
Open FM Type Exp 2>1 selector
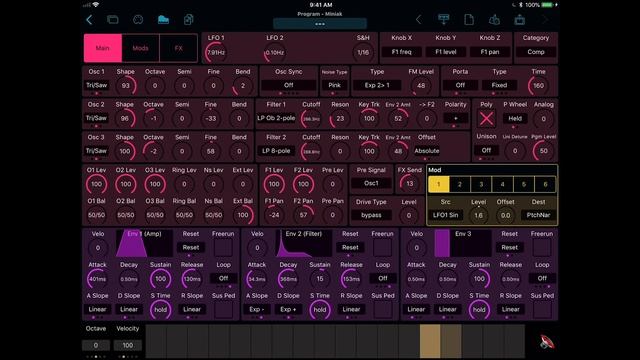pos(377,85)
